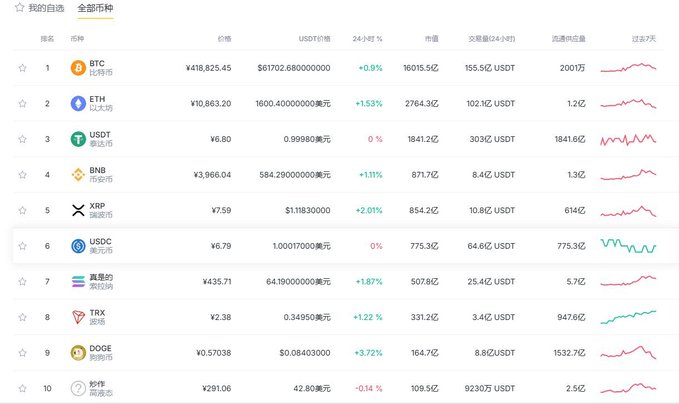The width and height of the screenshot is (679, 404).
Task: Open XRP seven-day sparkline chart
Action: [628, 211]
